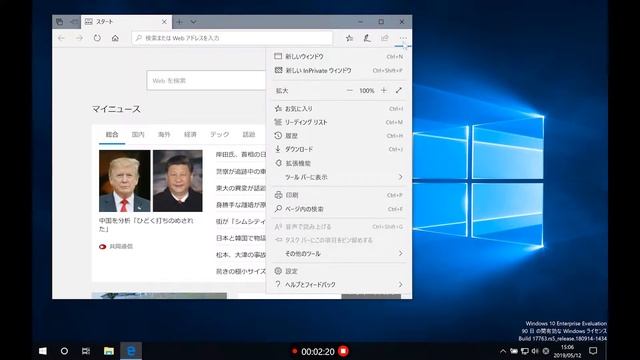
Task: Switch to the 経済 news tab
Action: click(190, 134)
